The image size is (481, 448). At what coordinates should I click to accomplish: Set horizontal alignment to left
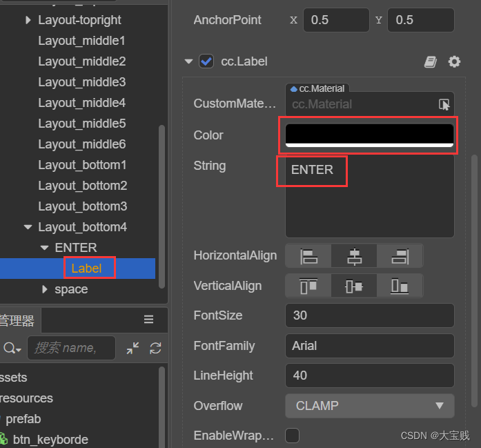[308, 256]
